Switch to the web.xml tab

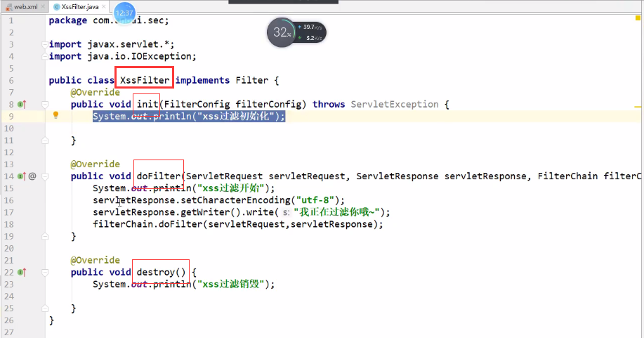point(25,6)
